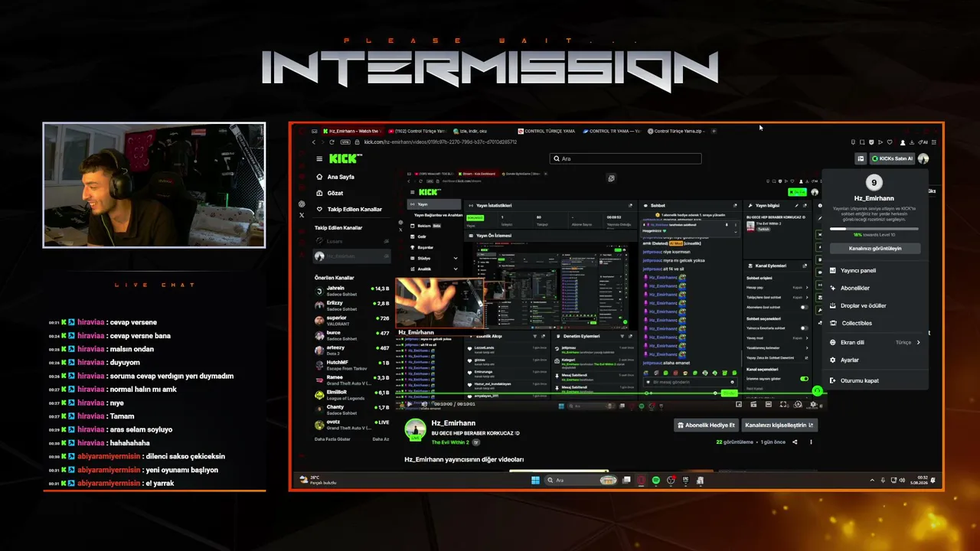Click the KICKs Satın Al button
The height and width of the screenshot is (551, 980).
pyautogui.click(x=892, y=158)
